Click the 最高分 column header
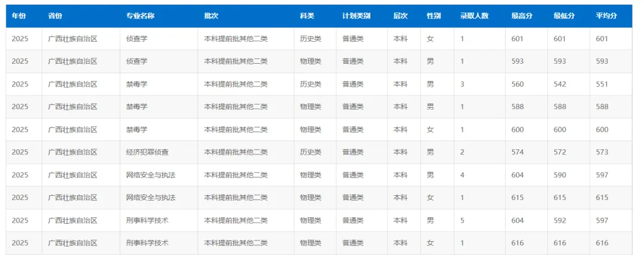The image size is (644, 259). click(x=522, y=16)
